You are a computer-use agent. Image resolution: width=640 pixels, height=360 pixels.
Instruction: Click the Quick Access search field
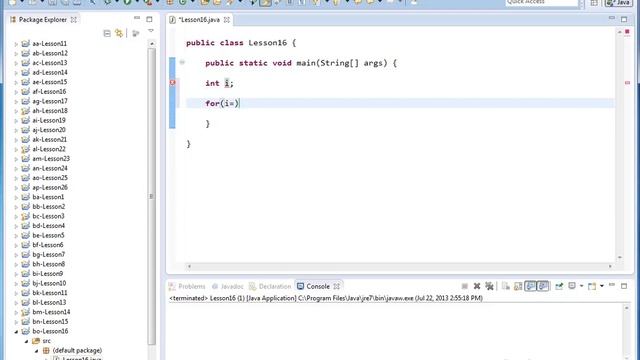click(542, 2)
